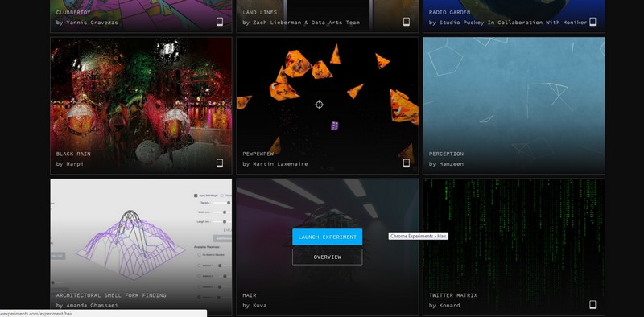Click the Clubbertoy title link
Viewport: 644px width, 317px height.
tap(73, 12)
